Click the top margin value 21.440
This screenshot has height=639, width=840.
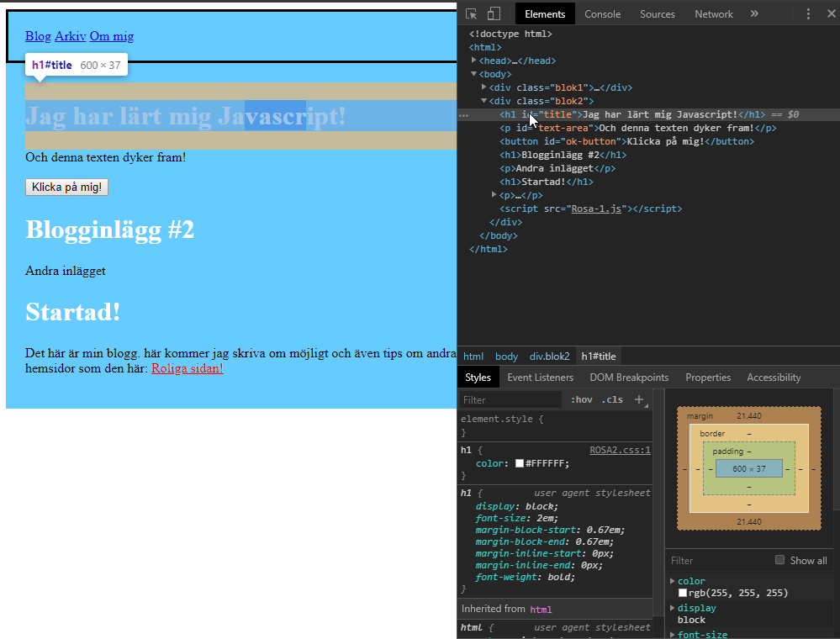point(749,415)
